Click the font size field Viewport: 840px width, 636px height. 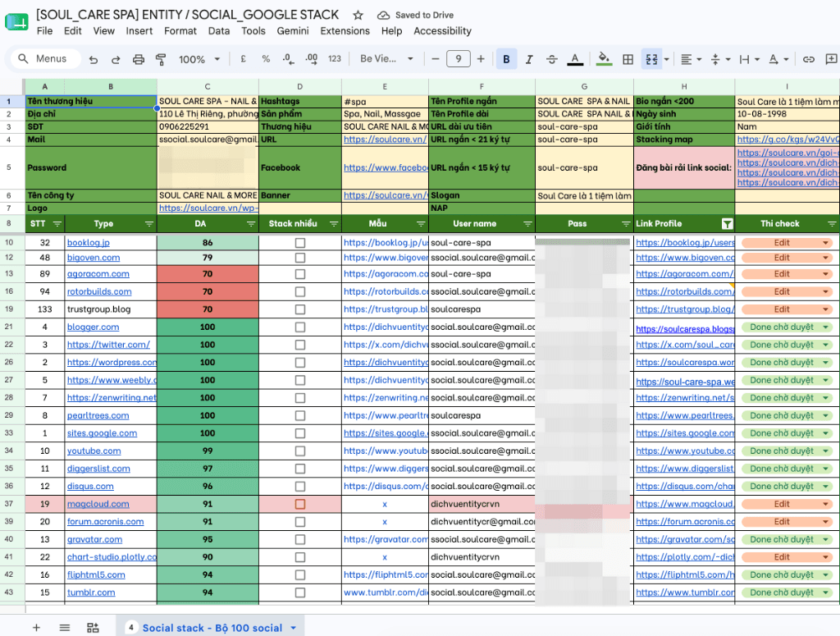point(458,59)
